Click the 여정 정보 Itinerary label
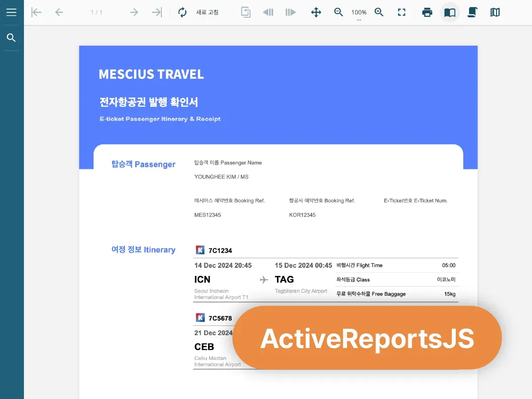The image size is (532, 399). pos(144,250)
